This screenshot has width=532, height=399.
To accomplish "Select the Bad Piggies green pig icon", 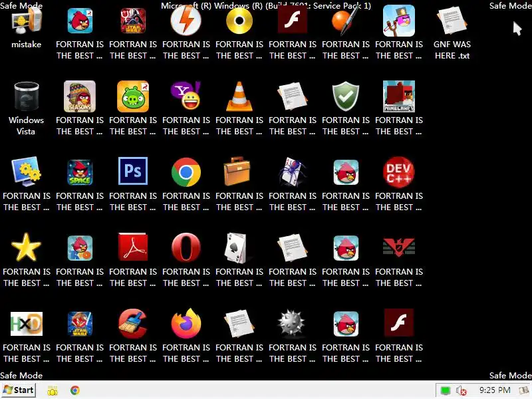I will tap(133, 96).
